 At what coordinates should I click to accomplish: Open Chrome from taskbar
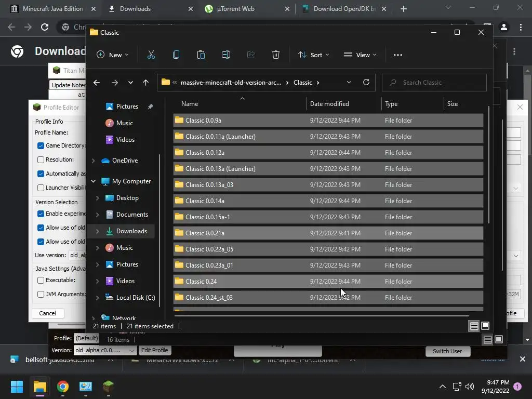pyautogui.click(x=63, y=387)
